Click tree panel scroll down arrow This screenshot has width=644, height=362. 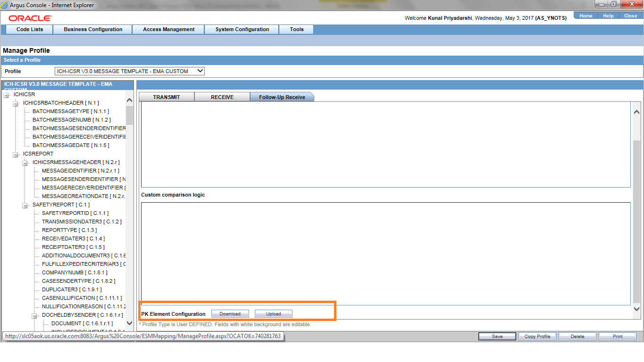point(130,323)
